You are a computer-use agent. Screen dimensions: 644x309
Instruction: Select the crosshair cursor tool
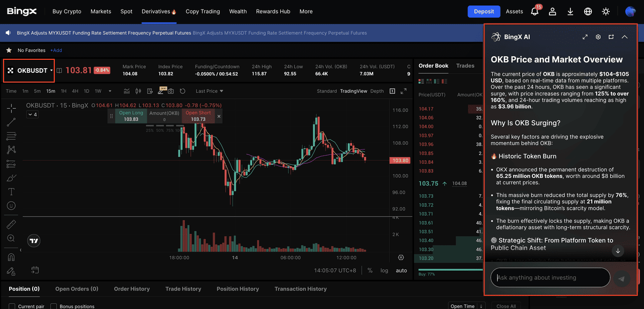(x=11, y=108)
